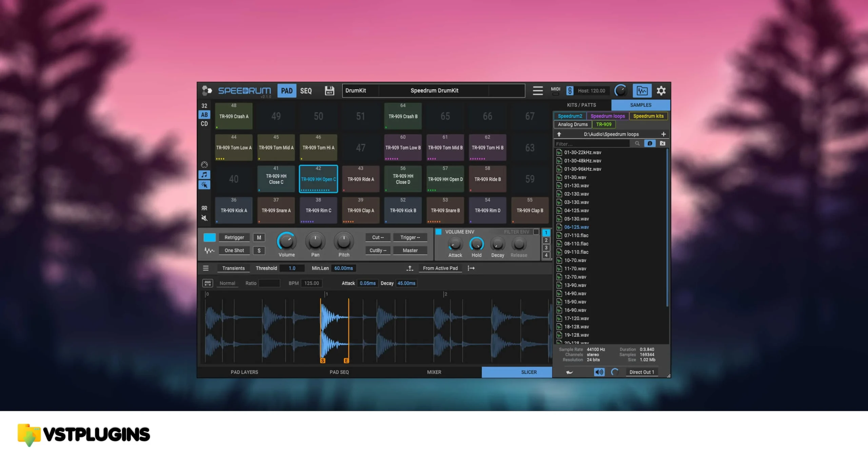This screenshot has width=868, height=460.
Task: Go up one folder with arrow icon
Action: pos(559,134)
